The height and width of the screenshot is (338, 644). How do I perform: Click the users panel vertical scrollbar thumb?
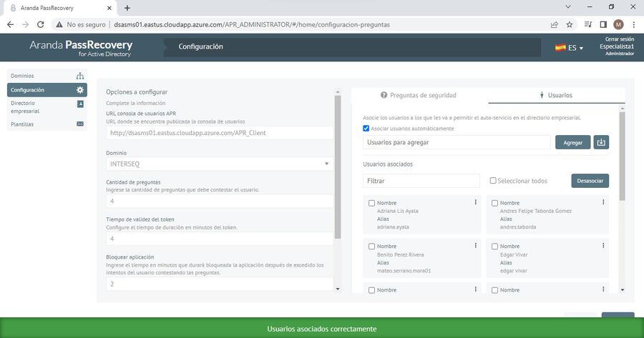623,156
